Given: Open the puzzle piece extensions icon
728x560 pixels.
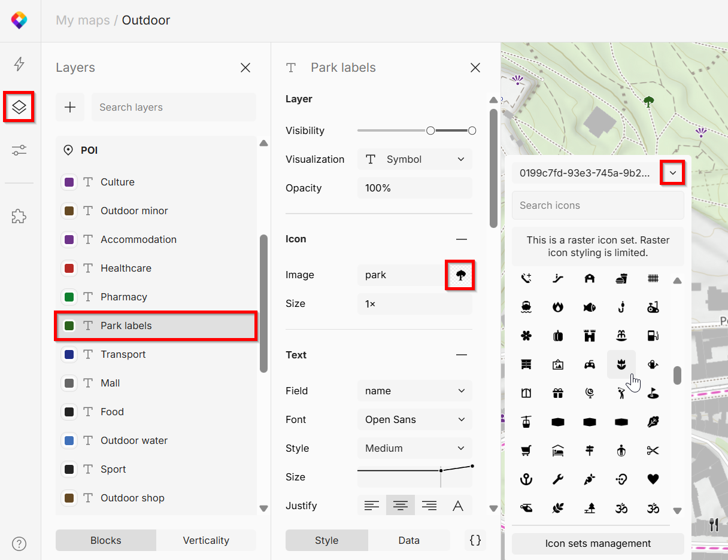Looking at the screenshot, I should tap(19, 216).
